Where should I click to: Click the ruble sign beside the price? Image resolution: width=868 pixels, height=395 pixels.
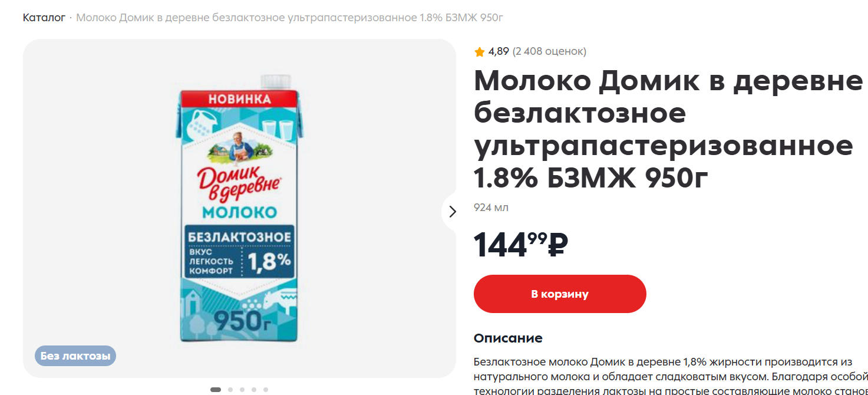point(557,245)
